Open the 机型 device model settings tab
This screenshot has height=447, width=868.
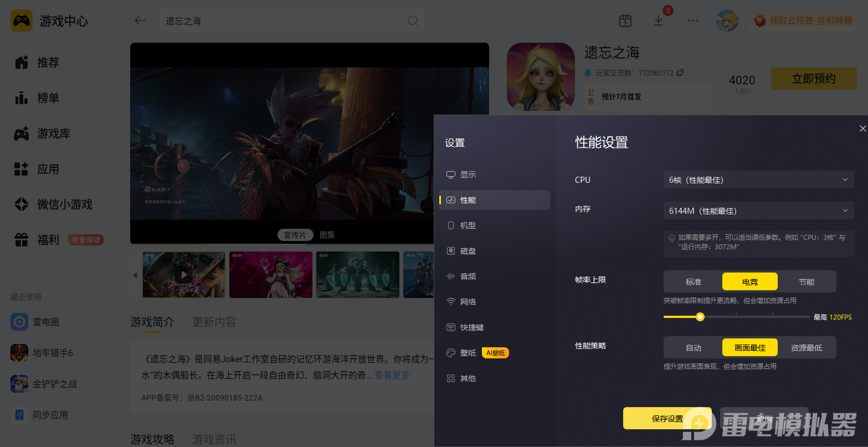495,225
